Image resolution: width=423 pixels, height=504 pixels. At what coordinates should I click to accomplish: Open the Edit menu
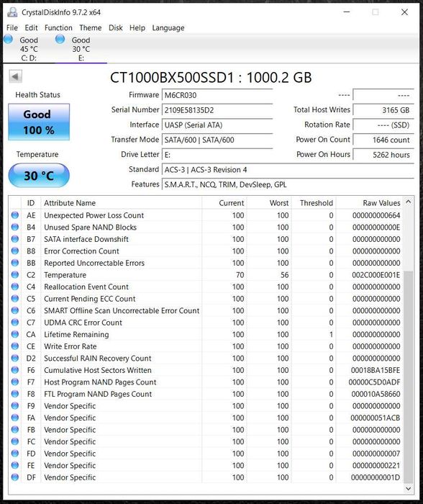click(31, 28)
